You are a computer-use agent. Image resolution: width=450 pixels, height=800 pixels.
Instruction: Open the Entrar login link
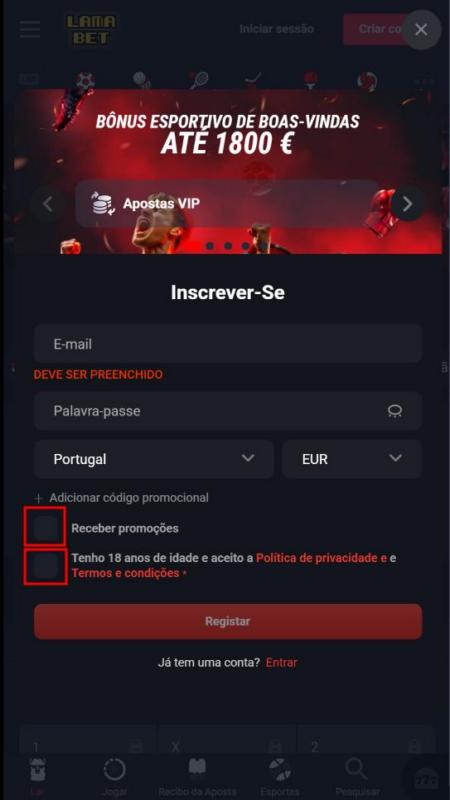(x=281, y=663)
